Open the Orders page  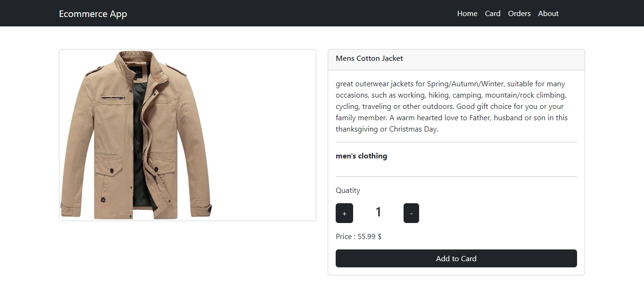[520, 14]
